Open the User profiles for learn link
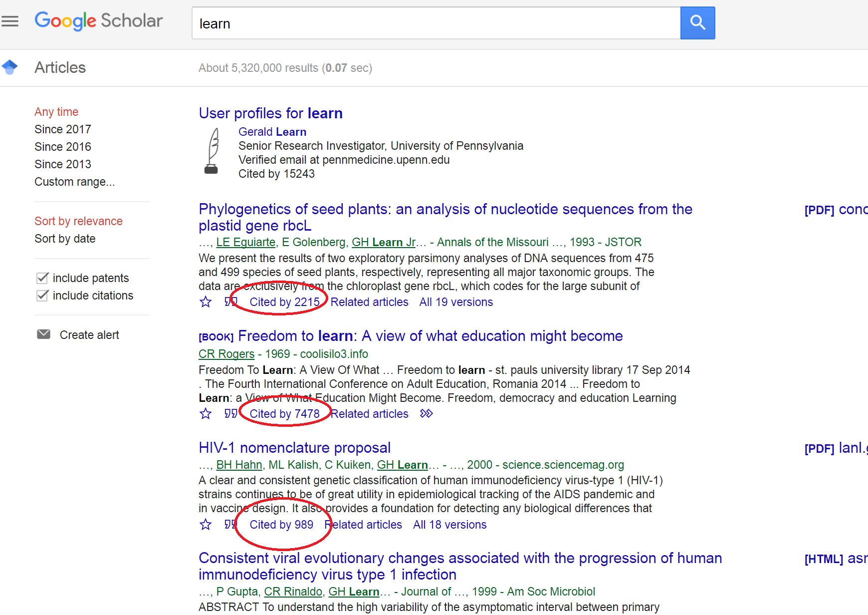 (x=270, y=113)
